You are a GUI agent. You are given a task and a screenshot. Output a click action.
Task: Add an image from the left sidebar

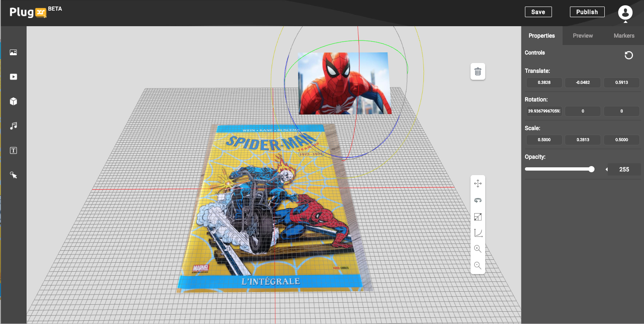pyautogui.click(x=14, y=52)
